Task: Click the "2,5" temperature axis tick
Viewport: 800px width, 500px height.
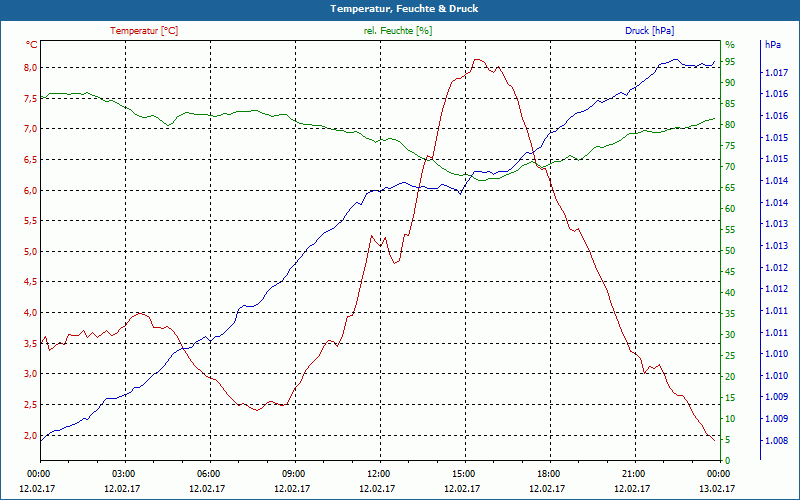Action: coord(30,405)
